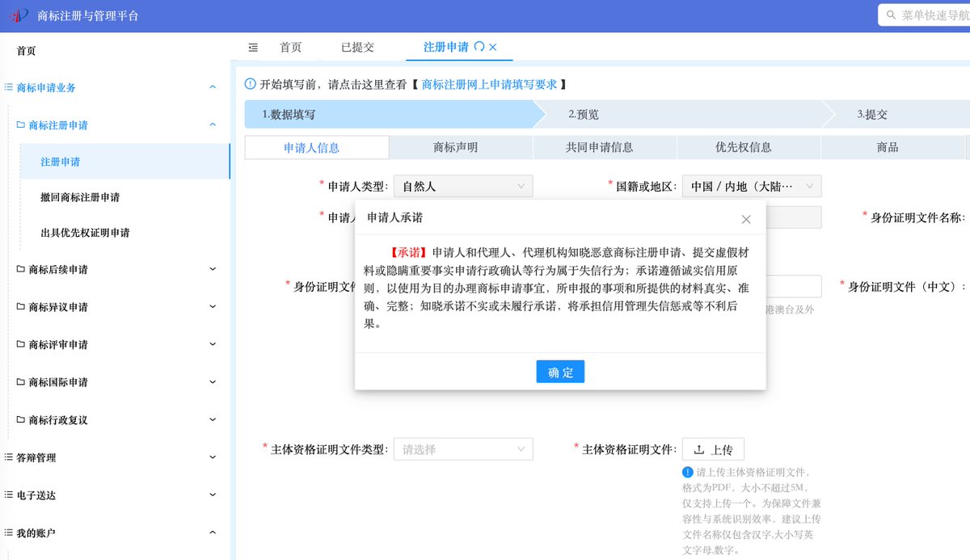Image resolution: width=970 pixels, height=560 pixels.
Task: Click the info icon before 开始填写前
Action: pos(251,84)
